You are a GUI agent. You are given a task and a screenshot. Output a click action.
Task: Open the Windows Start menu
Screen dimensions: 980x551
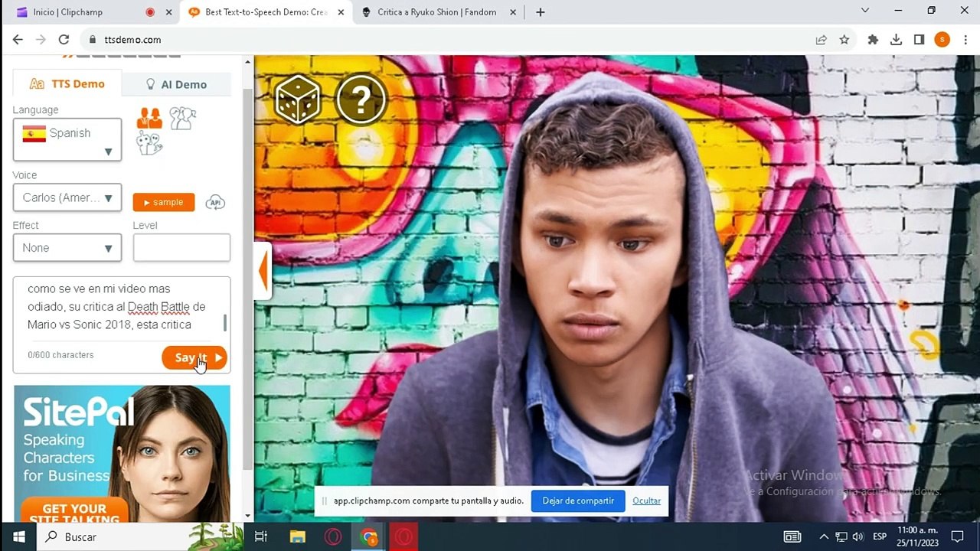pyautogui.click(x=18, y=537)
